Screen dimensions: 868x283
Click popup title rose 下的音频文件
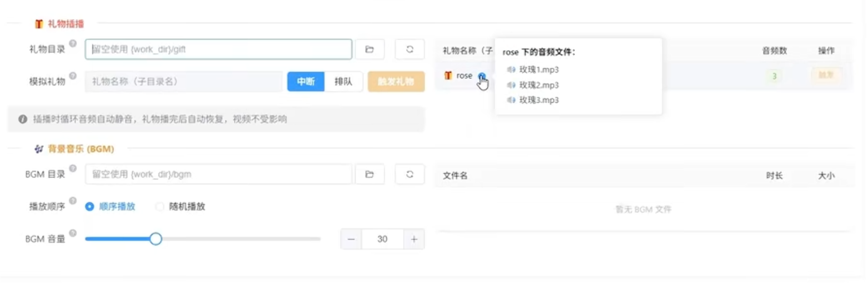538,52
